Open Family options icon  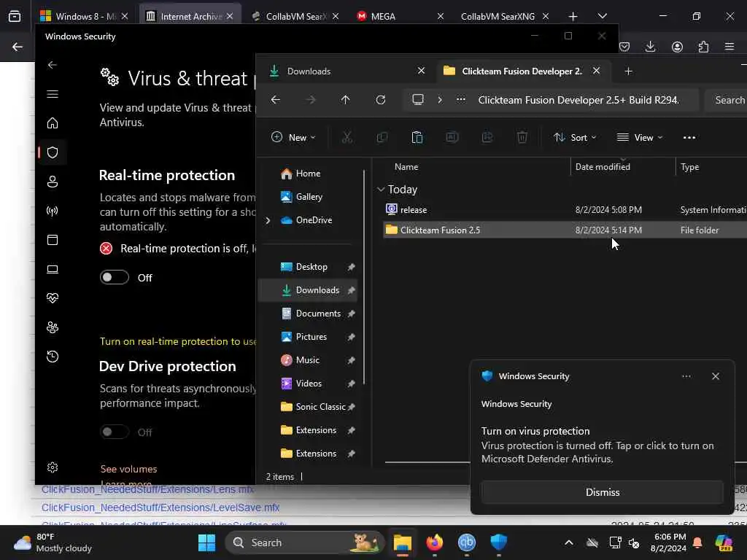53,327
